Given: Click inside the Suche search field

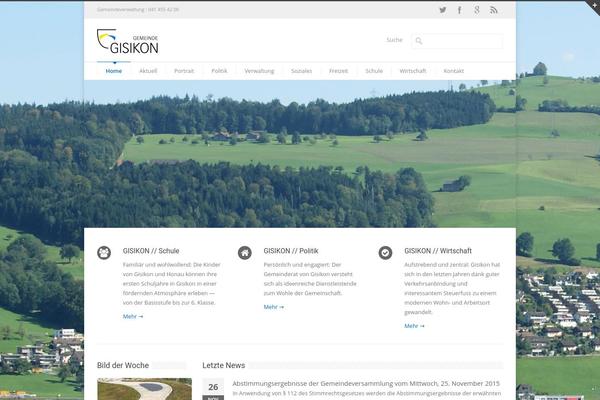Looking at the screenshot, I should pos(457,41).
